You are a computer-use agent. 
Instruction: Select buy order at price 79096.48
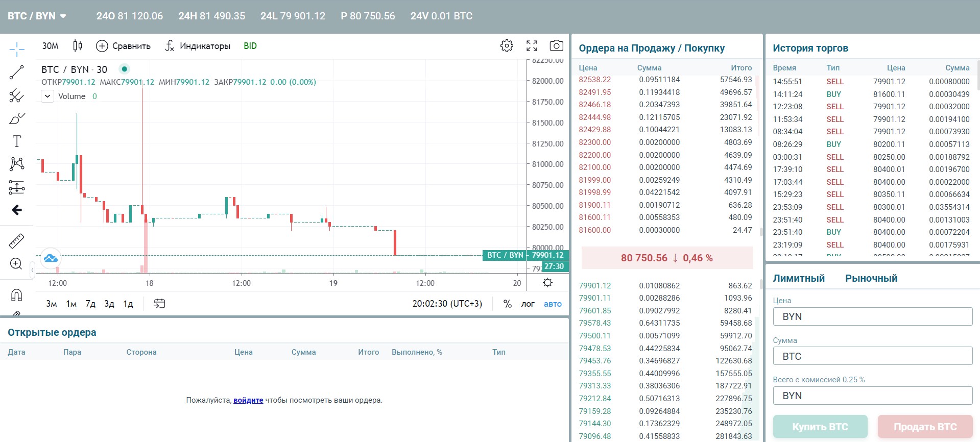pyautogui.click(x=665, y=436)
